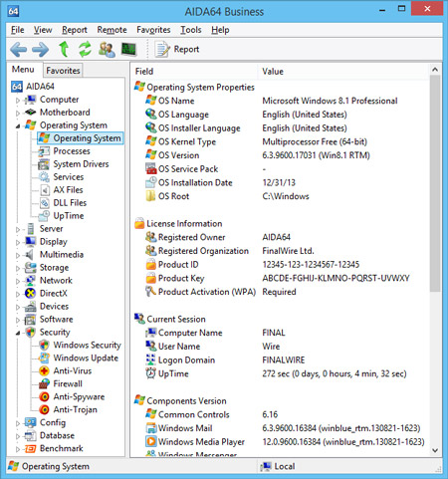Click the Report toolbar button
This screenshot has width=448, height=479.
[177, 49]
